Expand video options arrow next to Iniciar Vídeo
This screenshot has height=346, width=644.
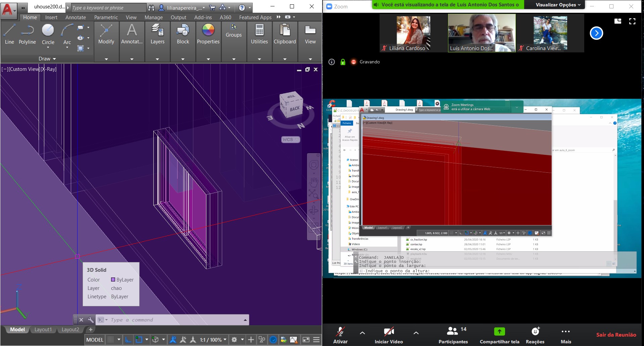[416, 333]
